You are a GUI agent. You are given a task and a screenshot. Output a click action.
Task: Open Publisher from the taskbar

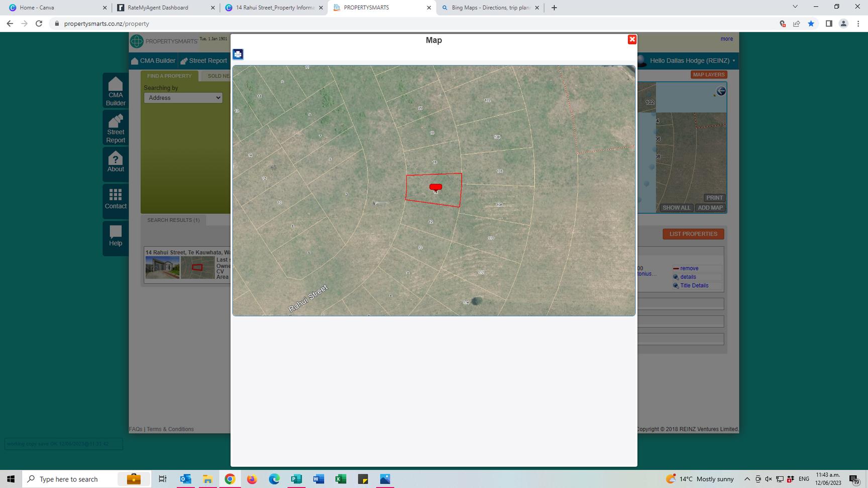pos(296,479)
